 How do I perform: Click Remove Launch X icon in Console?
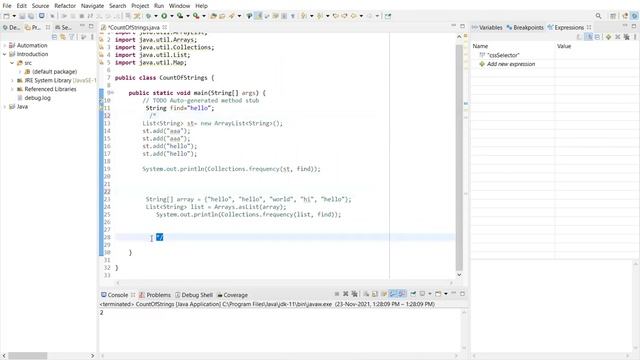click(x=346, y=294)
